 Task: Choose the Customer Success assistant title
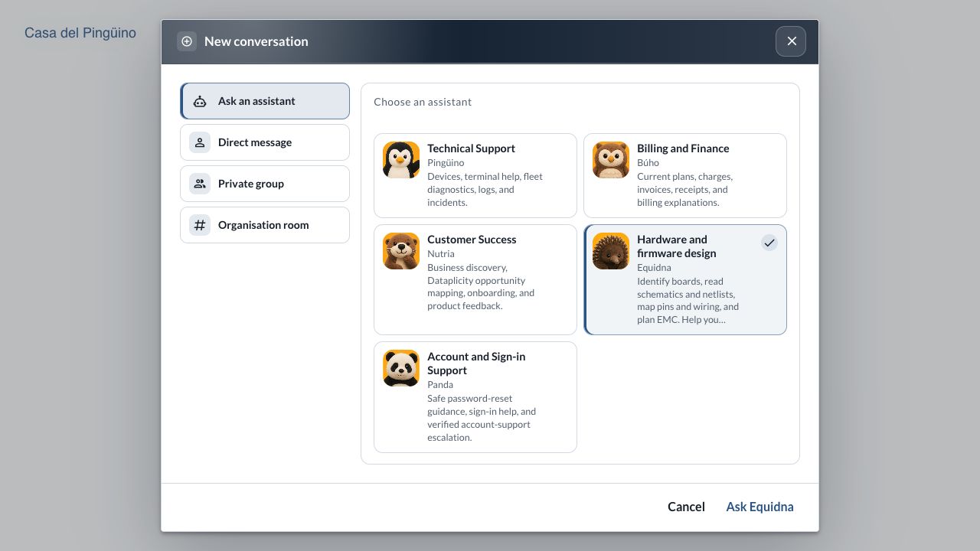tap(472, 240)
